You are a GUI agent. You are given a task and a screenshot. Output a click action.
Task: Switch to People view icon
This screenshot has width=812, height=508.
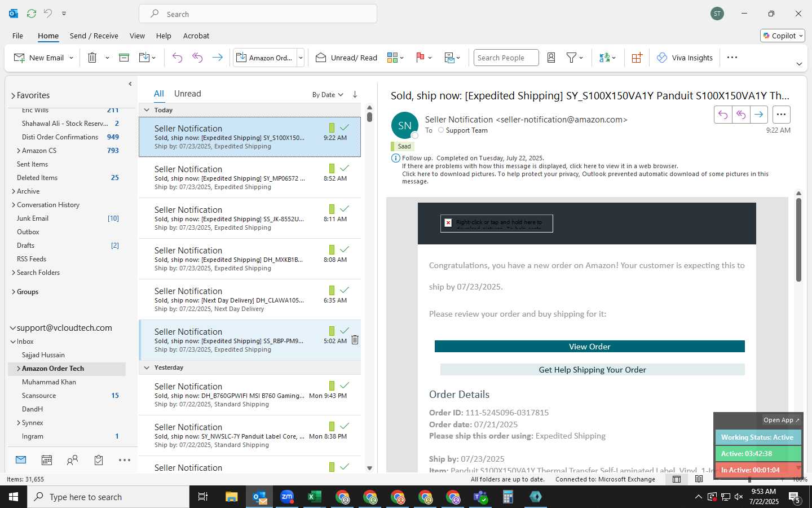[x=72, y=461]
